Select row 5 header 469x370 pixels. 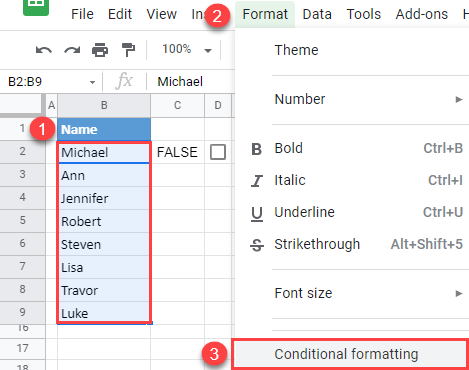(22, 220)
